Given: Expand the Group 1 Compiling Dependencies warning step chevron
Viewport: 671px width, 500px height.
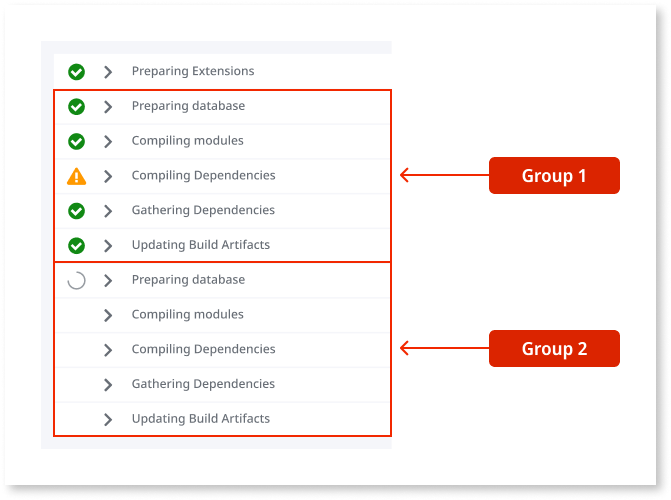Looking at the screenshot, I should pos(108,176).
